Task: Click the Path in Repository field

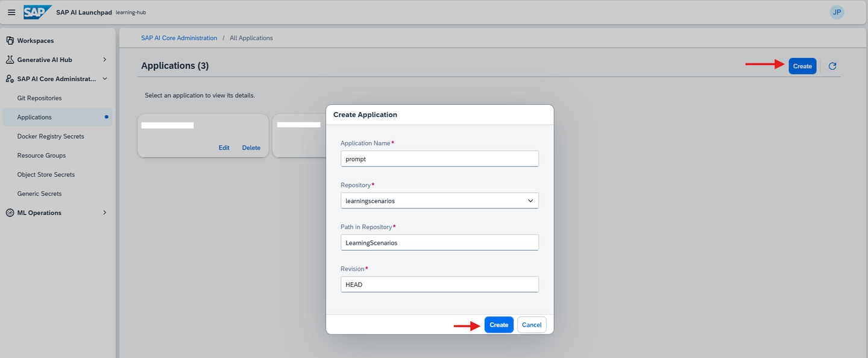Action: pos(439,242)
